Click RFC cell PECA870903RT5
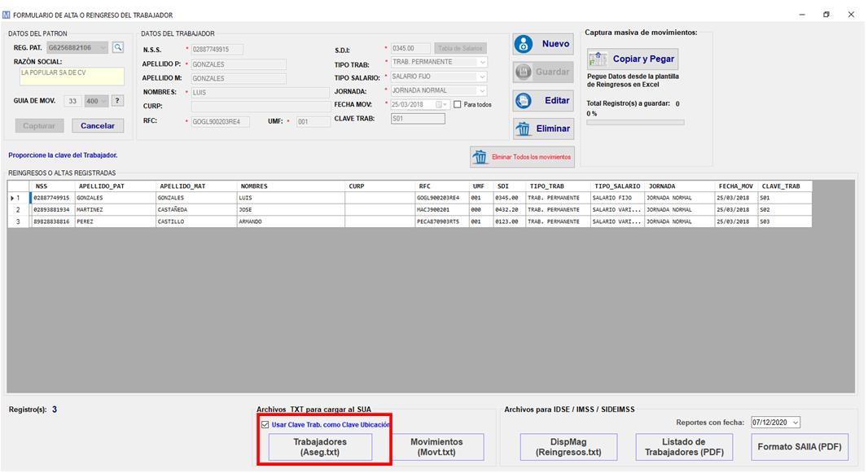Screen dimensions: 868x473 442,221
